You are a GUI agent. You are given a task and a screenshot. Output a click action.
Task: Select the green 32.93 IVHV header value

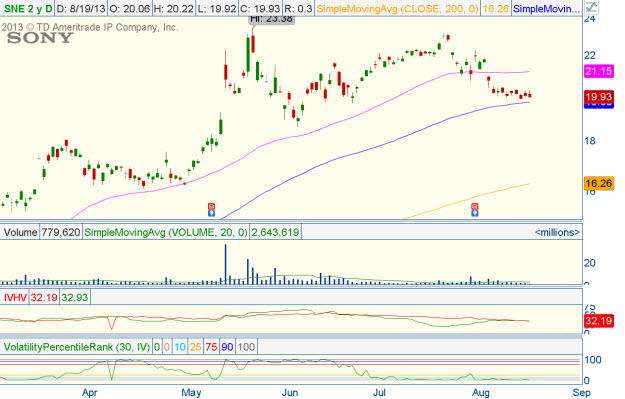click(x=75, y=297)
